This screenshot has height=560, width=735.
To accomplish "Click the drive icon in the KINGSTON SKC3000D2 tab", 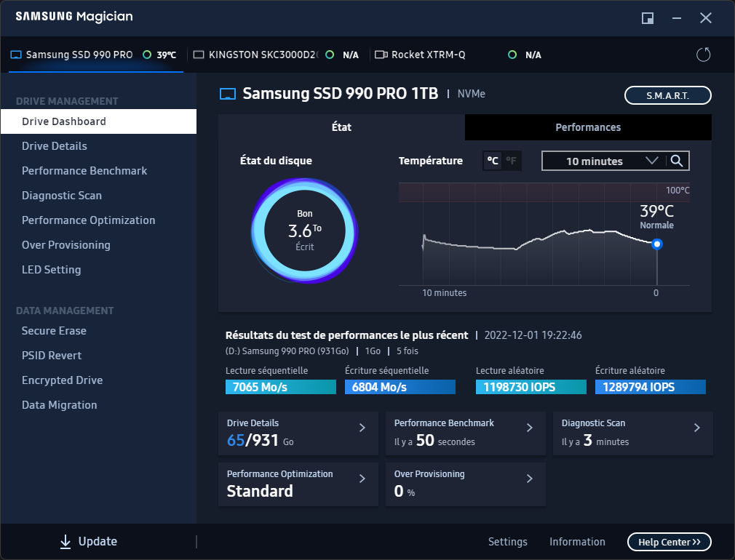I will tap(199, 55).
